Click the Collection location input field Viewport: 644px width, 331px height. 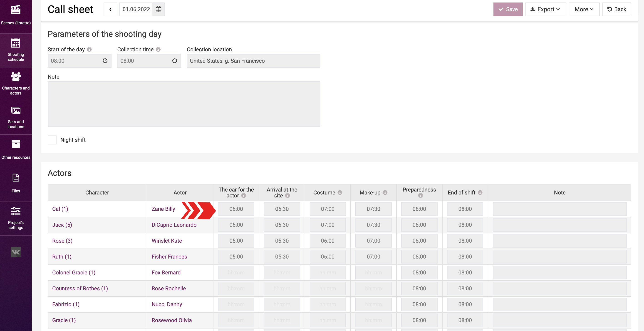[x=253, y=61]
